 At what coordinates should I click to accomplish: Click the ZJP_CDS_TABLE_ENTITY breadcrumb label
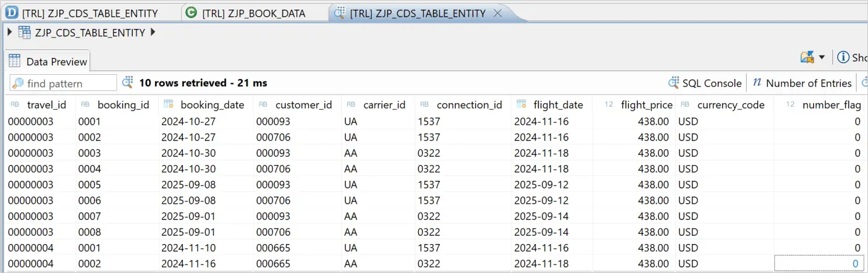pos(90,33)
